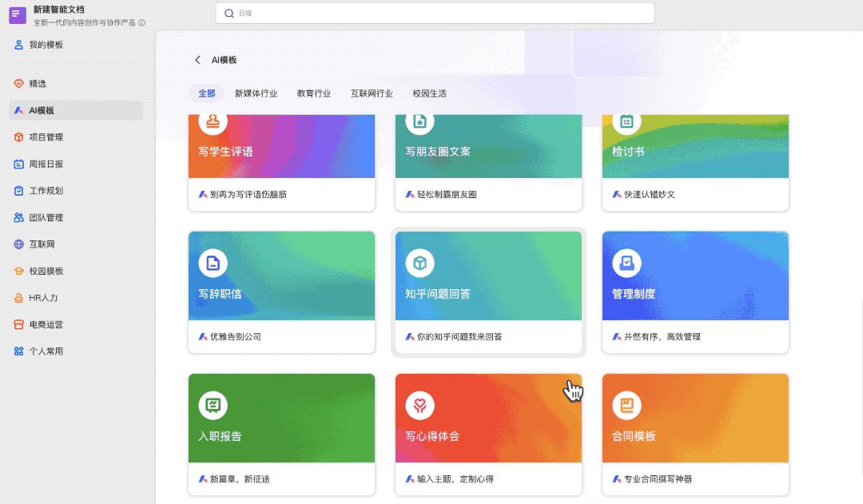Click the description 专业合同撰写神器
863x504 pixels.
click(x=658, y=479)
